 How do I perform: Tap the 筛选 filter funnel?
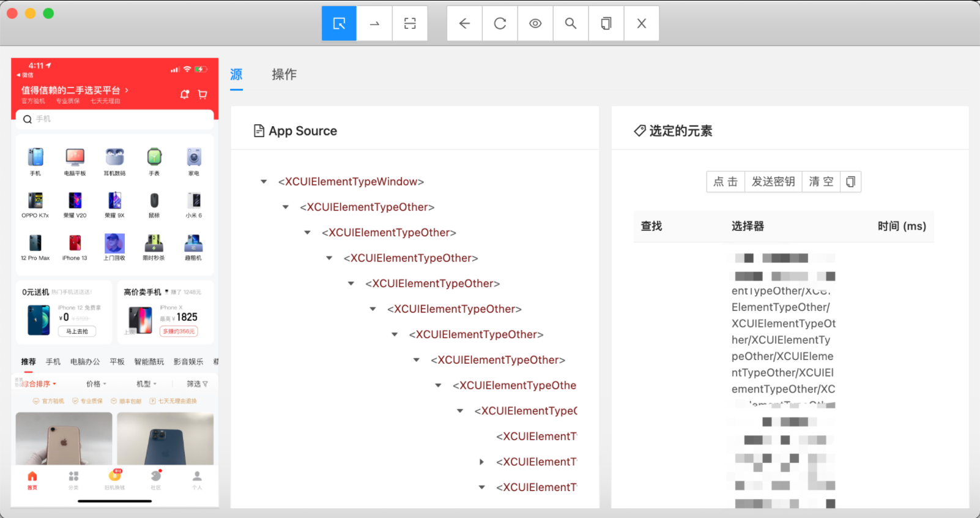point(197,384)
